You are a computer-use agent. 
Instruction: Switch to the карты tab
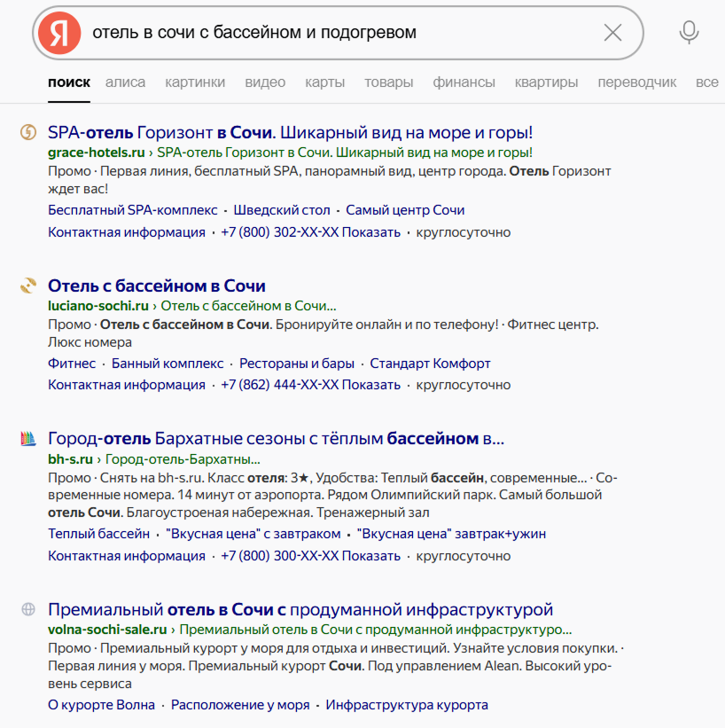[325, 82]
